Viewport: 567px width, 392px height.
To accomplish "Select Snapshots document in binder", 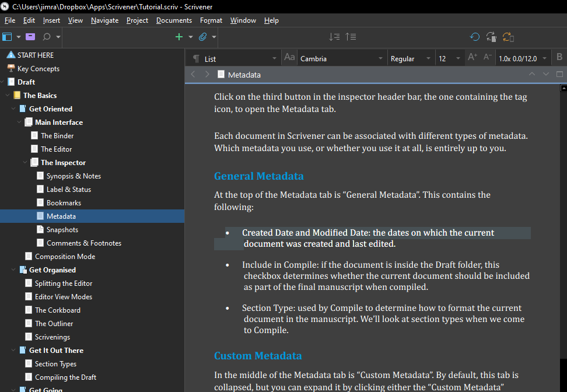I will 62,230.
